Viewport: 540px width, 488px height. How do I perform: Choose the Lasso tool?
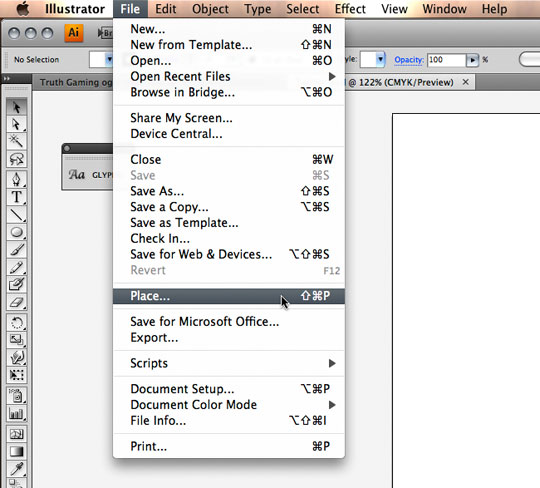(16, 159)
